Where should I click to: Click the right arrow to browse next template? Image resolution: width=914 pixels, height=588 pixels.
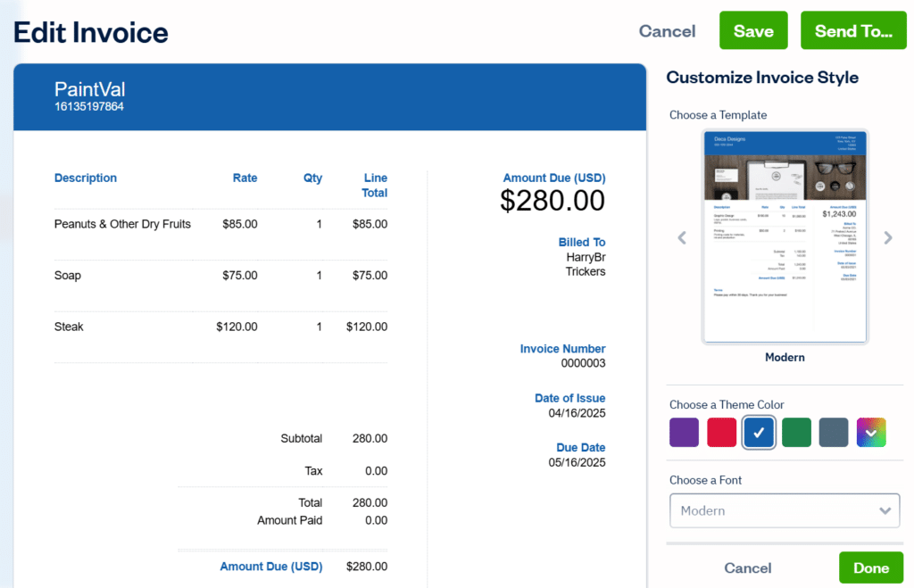pyautogui.click(x=888, y=237)
